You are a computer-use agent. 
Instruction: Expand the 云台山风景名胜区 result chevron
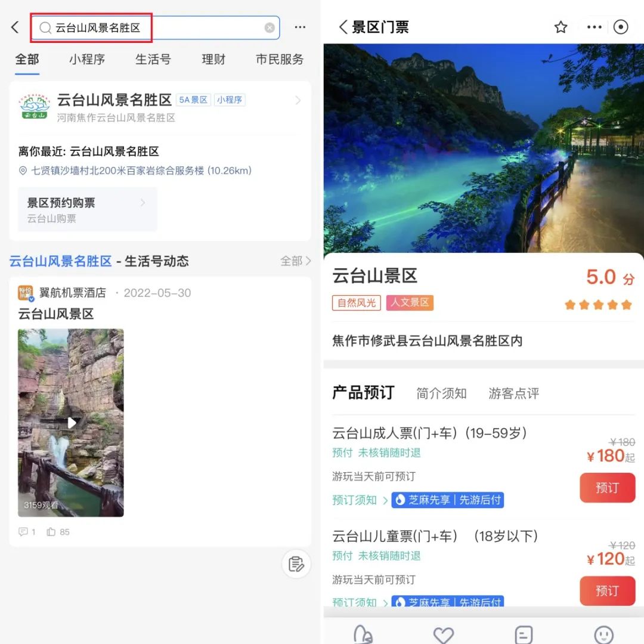(298, 101)
